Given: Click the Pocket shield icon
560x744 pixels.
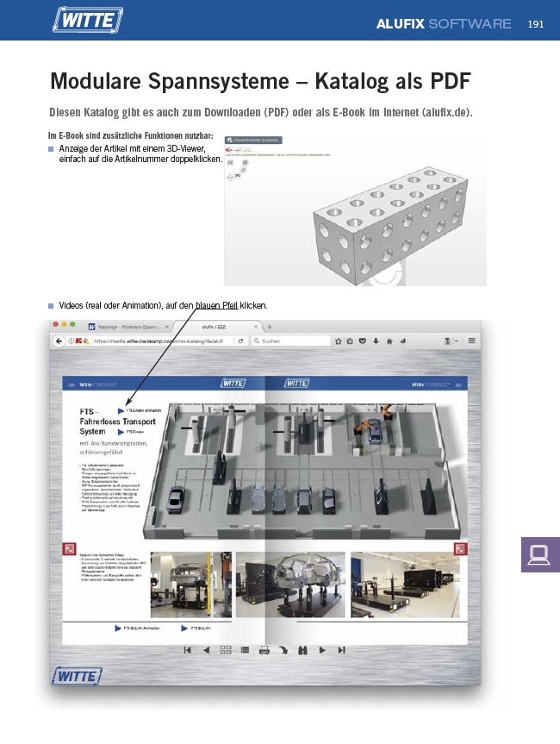Looking at the screenshot, I should [x=362, y=341].
